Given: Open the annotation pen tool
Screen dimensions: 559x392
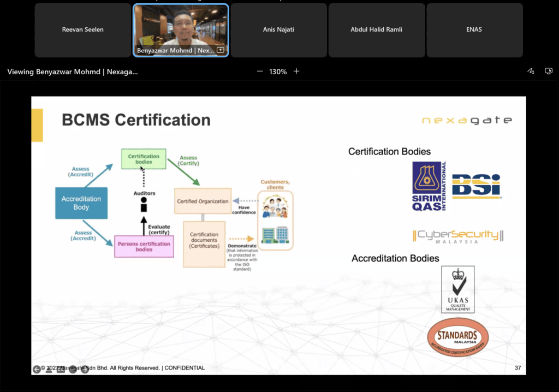Looking at the screenshot, I should point(530,72).
